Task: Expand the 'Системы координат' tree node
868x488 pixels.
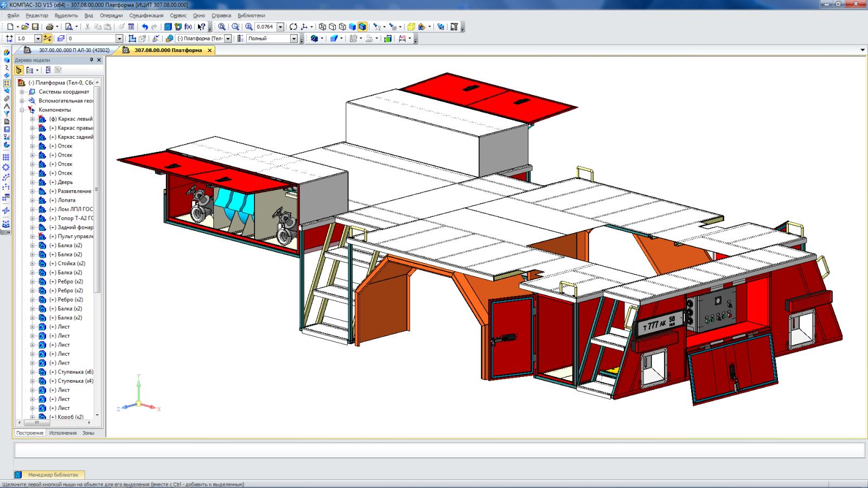Action: tap(22, 92)
